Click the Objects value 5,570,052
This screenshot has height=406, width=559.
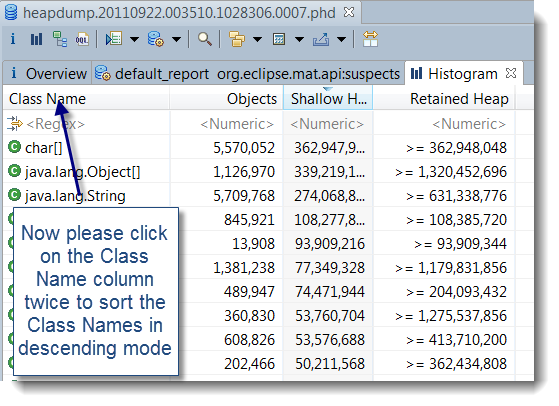click(x=244, y=148)
